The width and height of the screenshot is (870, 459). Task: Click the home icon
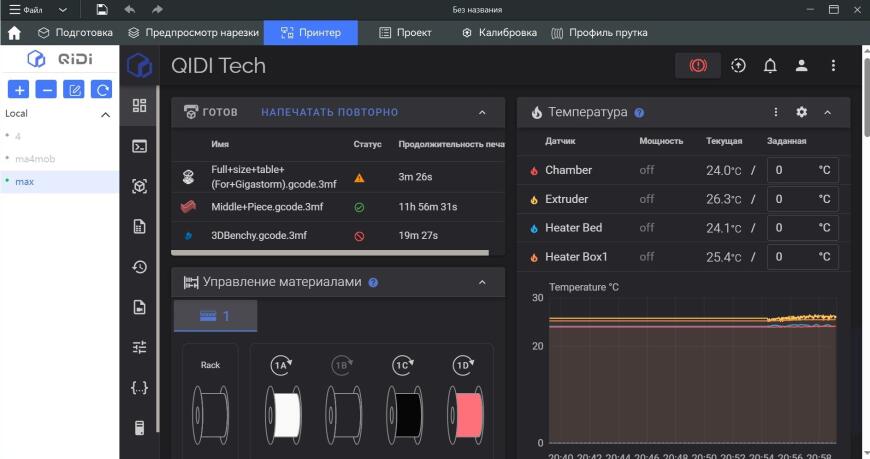tap(14, 33)
